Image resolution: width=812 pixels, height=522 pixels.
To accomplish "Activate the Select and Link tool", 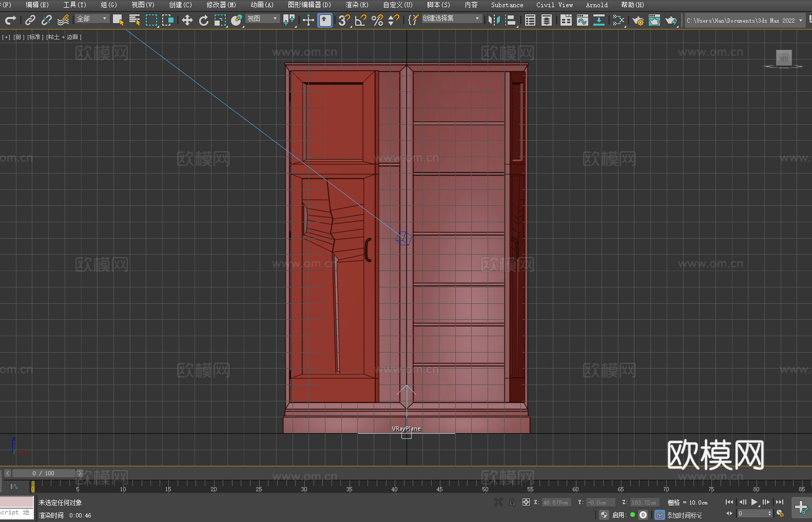I will 30,20.
